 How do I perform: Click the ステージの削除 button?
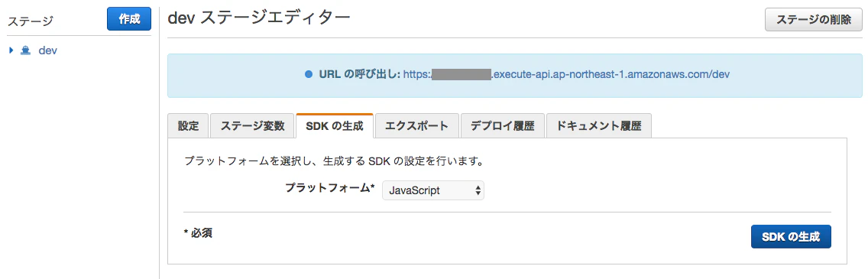tap(813, 20)
